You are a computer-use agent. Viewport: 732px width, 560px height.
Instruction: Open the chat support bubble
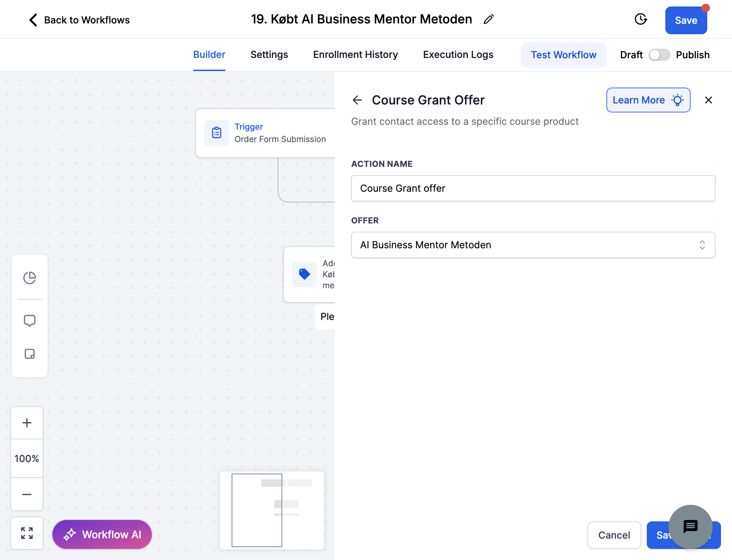coord(690,527)
